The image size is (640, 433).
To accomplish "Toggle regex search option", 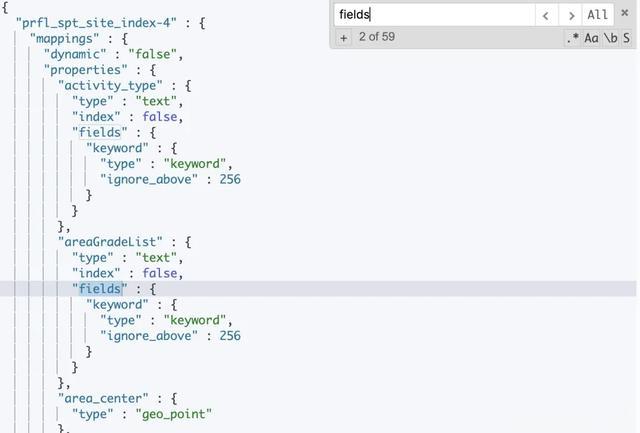I will (572, 38).
